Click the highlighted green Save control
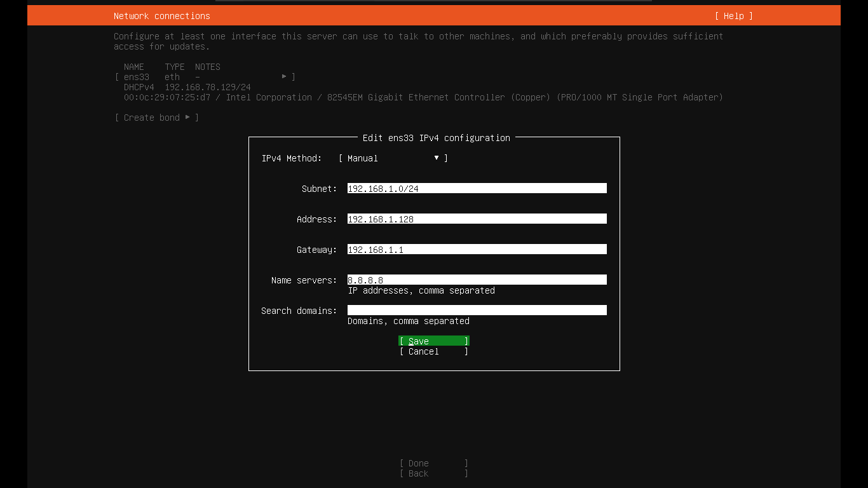 pos(433,341)
